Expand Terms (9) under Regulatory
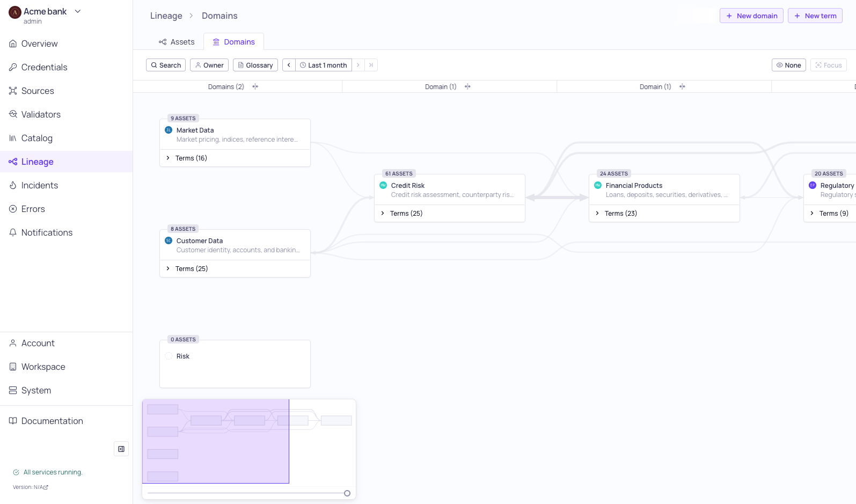The height and width of the screenshot is (504, 856). [830, 213]
